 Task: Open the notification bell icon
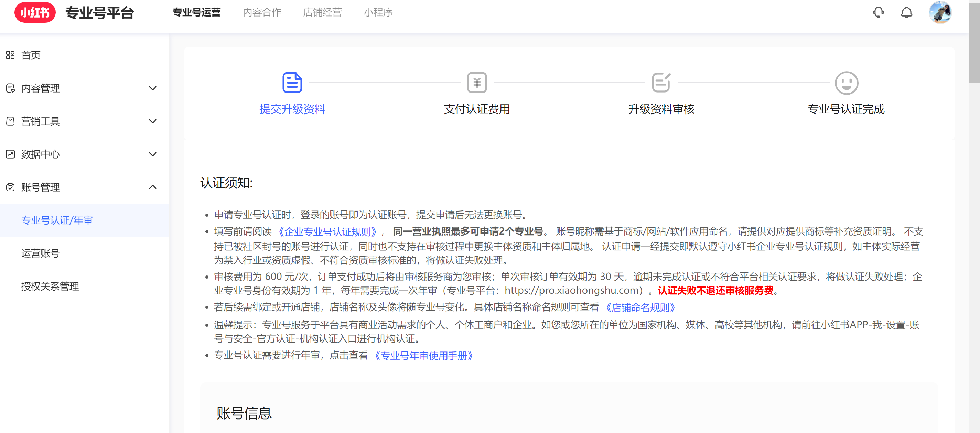(x=907, y=13)
